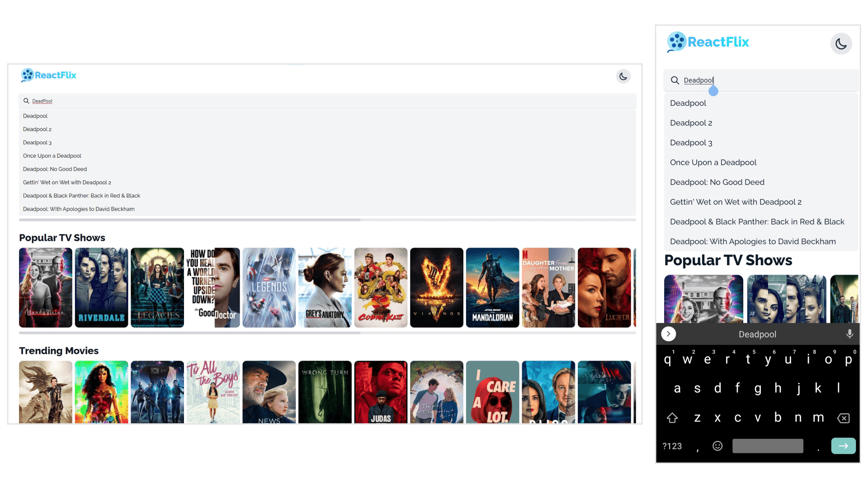
Task: Pick 'Gettin' Wet on Wet with Deadpool 2' desktop
Action: (x=327, y=183)
